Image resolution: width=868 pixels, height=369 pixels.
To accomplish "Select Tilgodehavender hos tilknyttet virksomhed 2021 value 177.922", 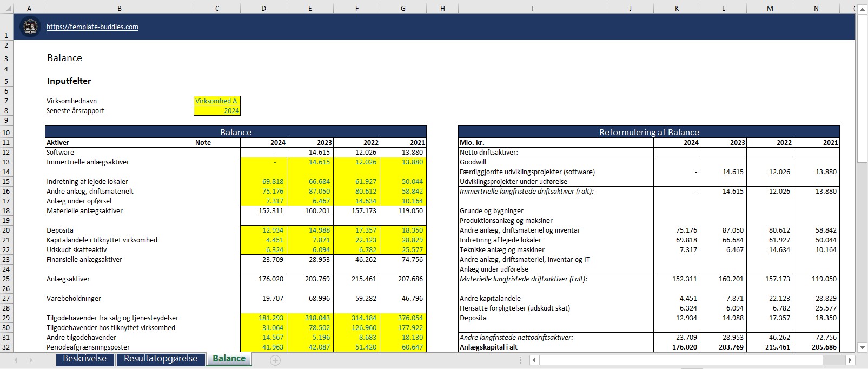I will point(403,328).
